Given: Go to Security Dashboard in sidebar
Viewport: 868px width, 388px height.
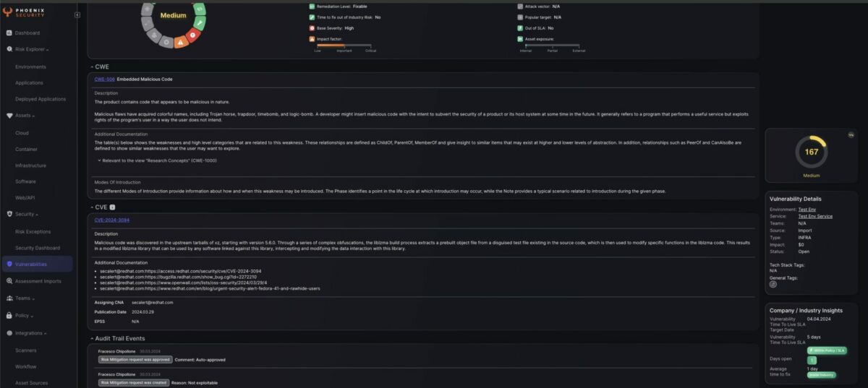Looking at the screenshot, I should pyautogui.click(x=38, y=248).
